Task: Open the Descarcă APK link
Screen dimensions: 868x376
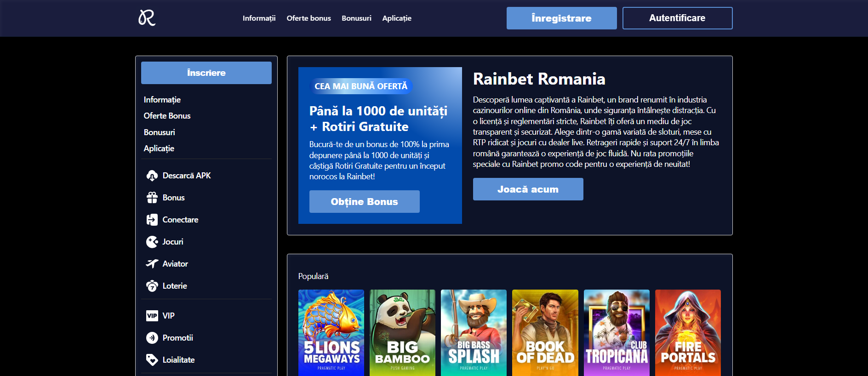Action: tap(187, 176)
